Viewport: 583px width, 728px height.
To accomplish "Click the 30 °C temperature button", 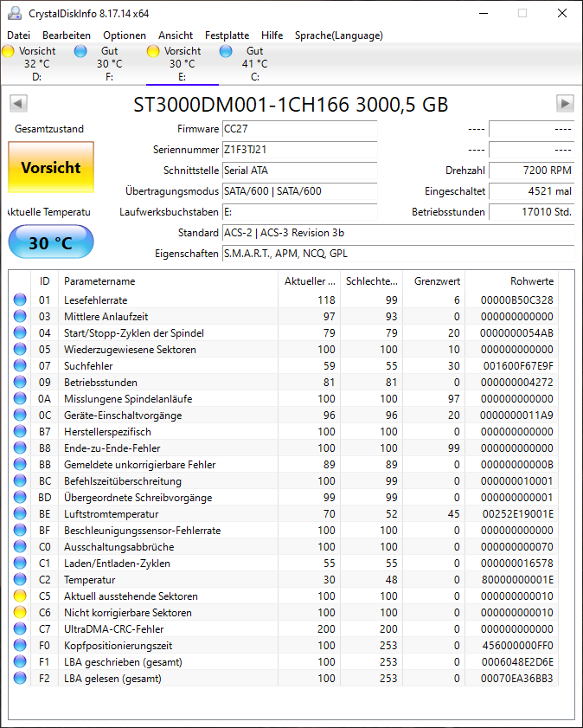I will pos(51,242).
